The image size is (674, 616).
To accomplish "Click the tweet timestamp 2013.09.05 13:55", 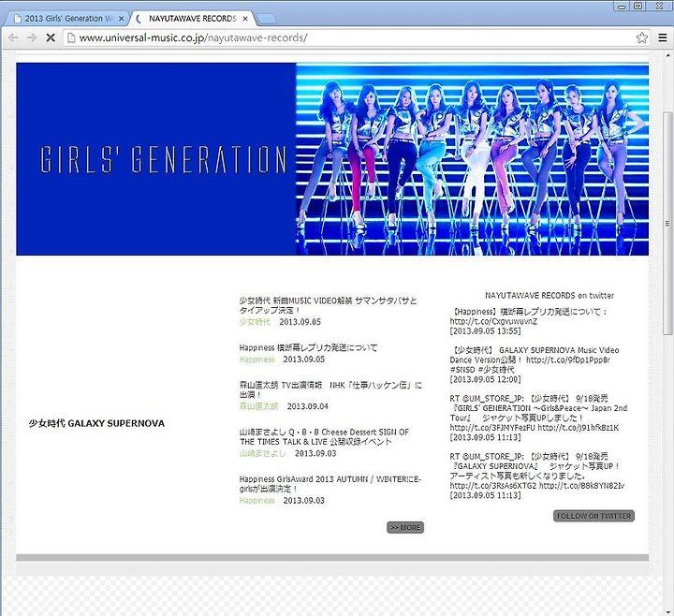I will click(x=485, y=331).
